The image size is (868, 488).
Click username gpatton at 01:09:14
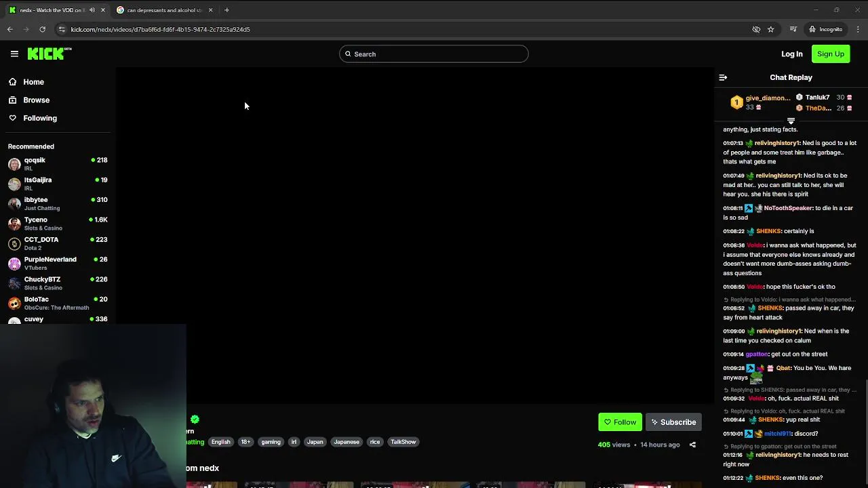(x=757, y=354)
